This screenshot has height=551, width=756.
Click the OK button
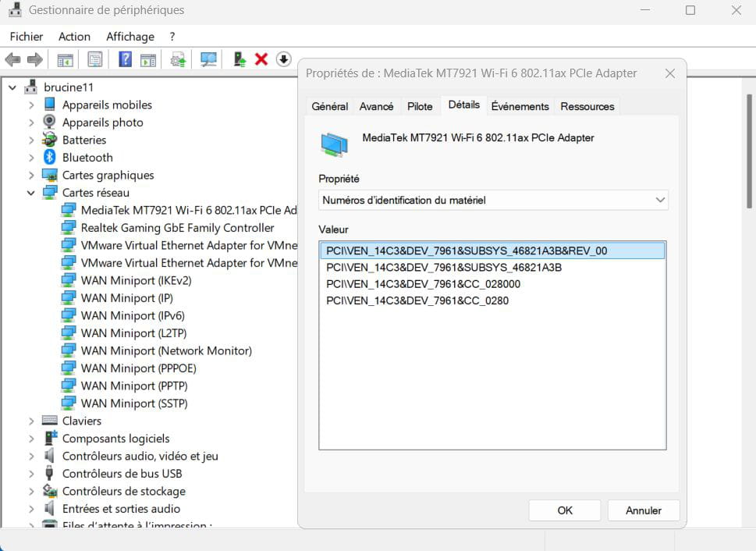[x=565, y=510]
